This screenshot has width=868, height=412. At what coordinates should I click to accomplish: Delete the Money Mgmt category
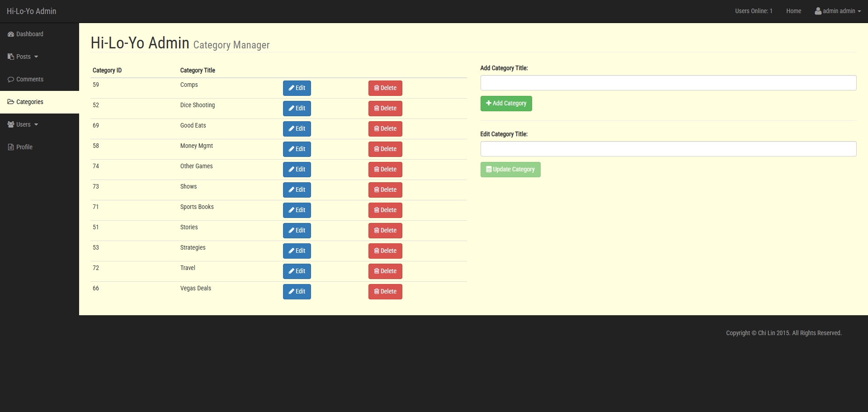[385, 149]
